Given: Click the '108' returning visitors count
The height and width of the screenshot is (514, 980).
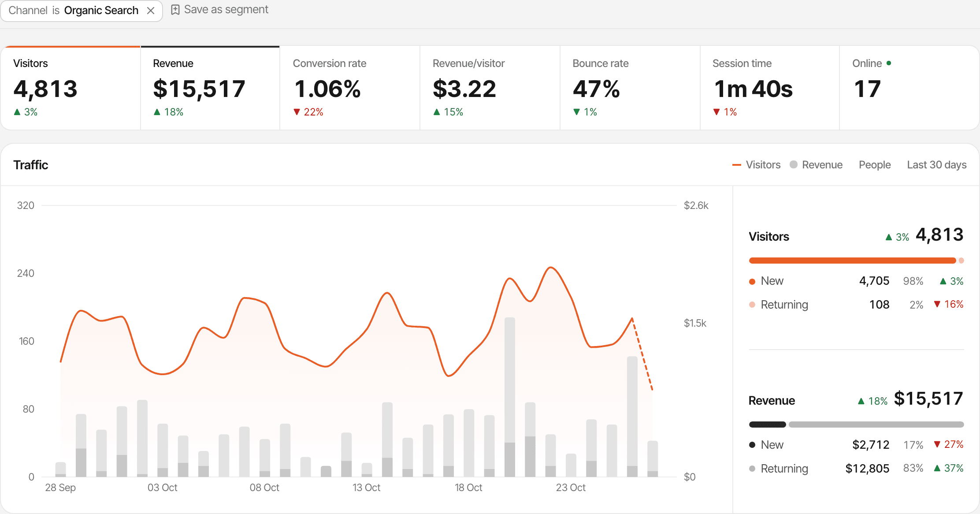Looking at the screenshot, I should click(x=880, y=305).
